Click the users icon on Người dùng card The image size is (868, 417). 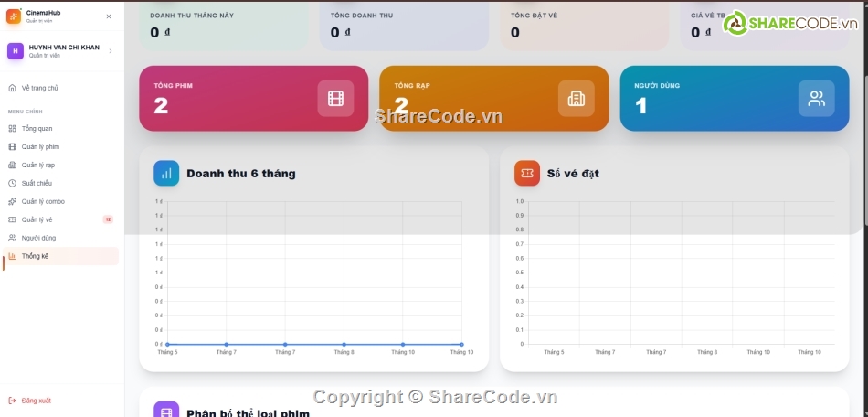(x=816, y=99)
